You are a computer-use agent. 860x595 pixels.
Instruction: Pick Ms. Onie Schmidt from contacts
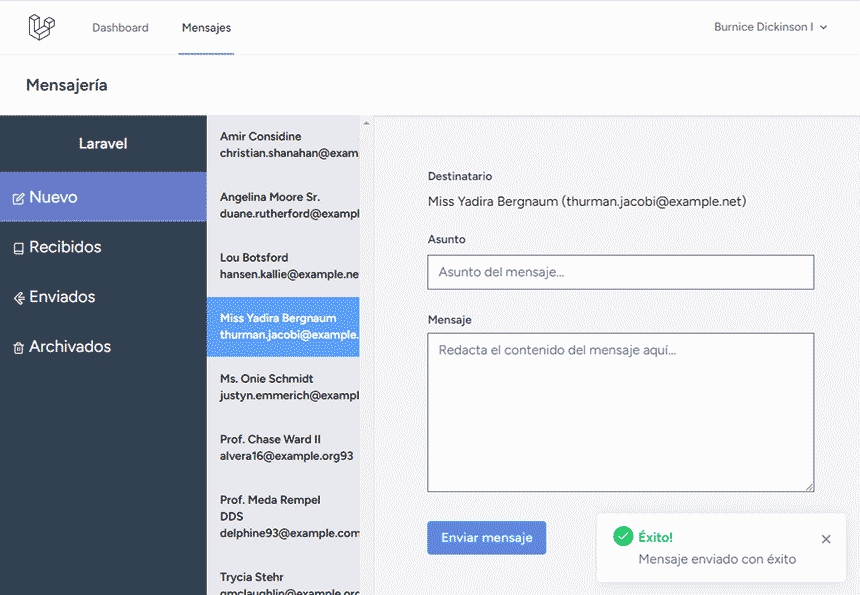click(x=284, y=387)
